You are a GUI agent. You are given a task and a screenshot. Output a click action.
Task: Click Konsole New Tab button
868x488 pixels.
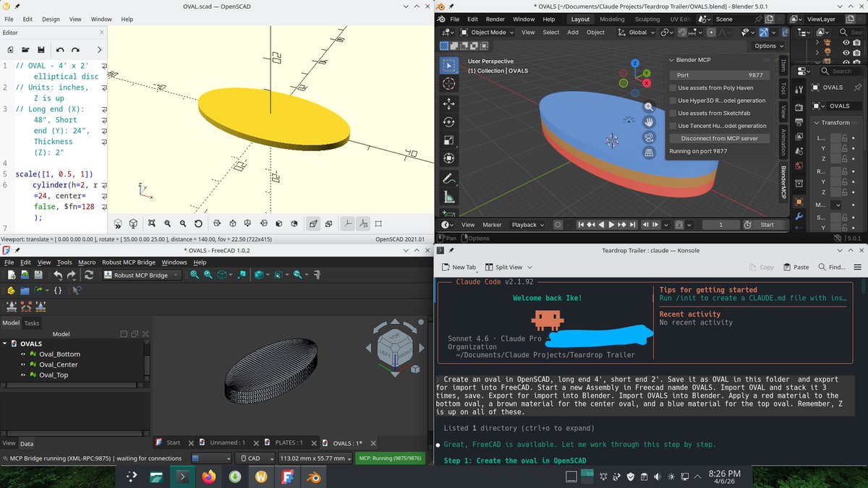coord(459,267)
